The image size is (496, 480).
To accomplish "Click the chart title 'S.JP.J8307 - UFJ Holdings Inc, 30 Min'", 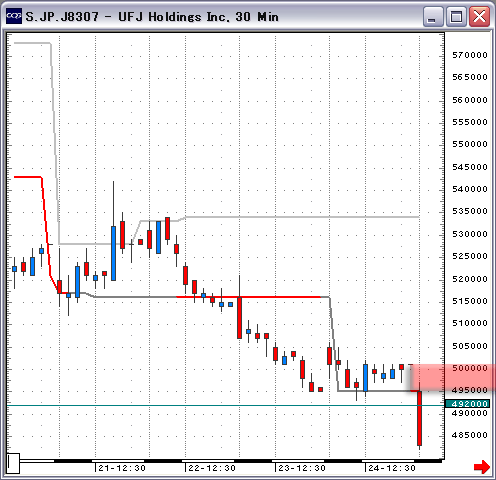I will coord(152,17).
